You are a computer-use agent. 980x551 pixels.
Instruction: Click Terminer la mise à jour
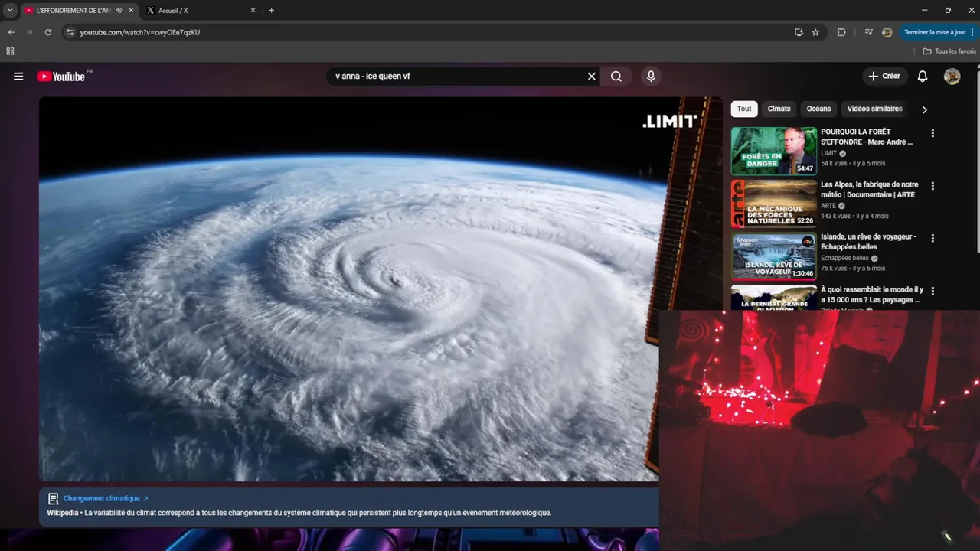(x=935, y=32)
